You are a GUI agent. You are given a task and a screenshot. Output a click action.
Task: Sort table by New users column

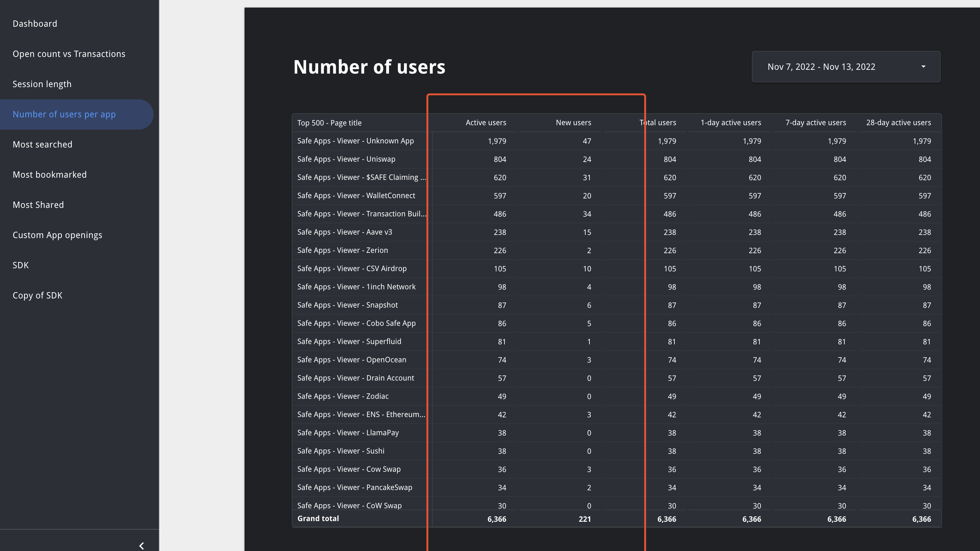click(573, 122)
